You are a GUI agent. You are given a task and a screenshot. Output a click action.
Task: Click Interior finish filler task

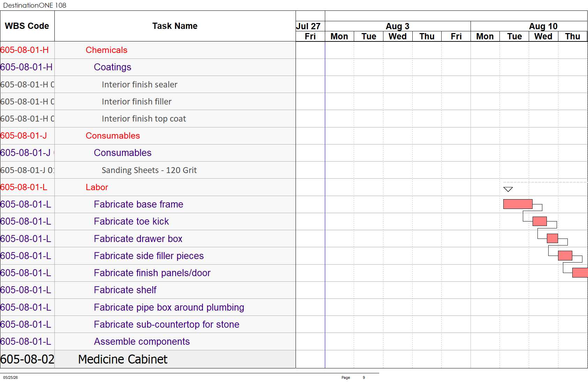click(x=137, y=102)
